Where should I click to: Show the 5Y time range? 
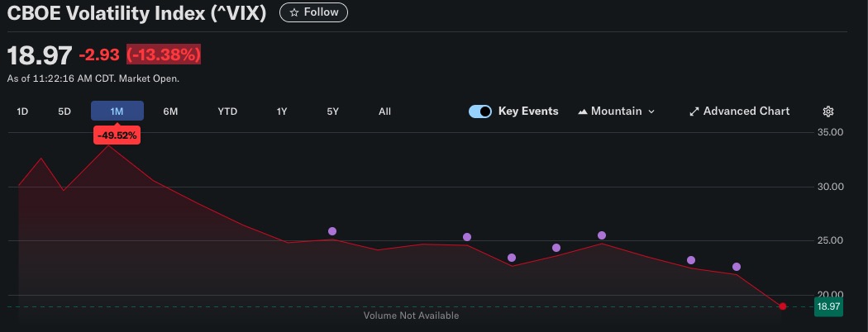pyautogui.click(x=332, y=111)
